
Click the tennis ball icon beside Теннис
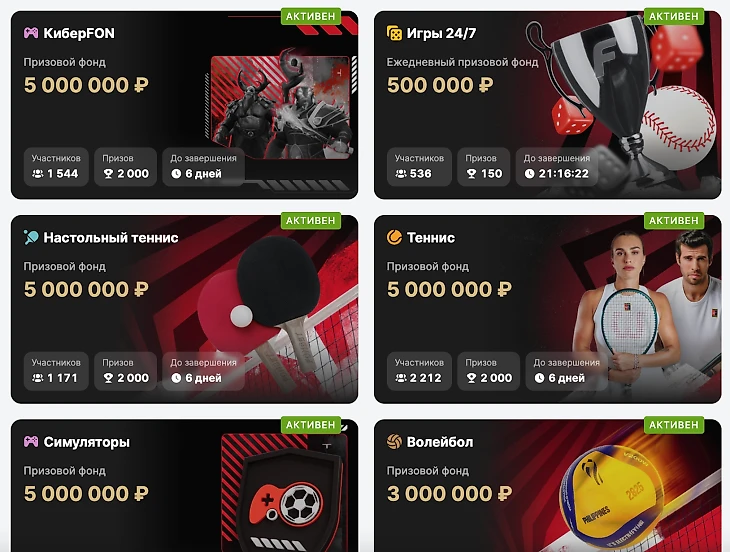pos(394,237)
